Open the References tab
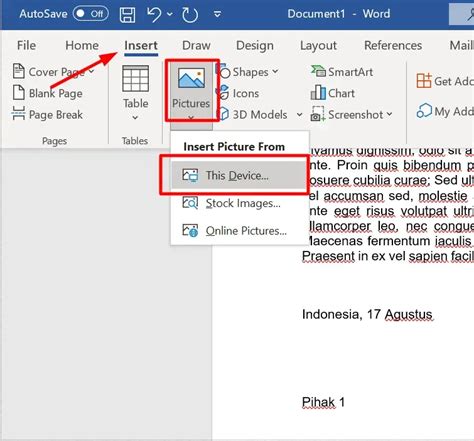The image size is (474, 441). 393,45
